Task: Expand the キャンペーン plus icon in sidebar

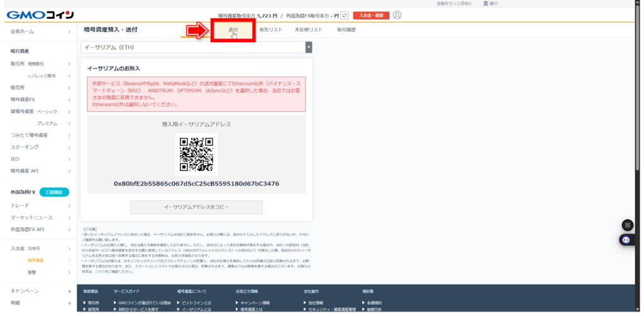Action: (x=69, y=291)
